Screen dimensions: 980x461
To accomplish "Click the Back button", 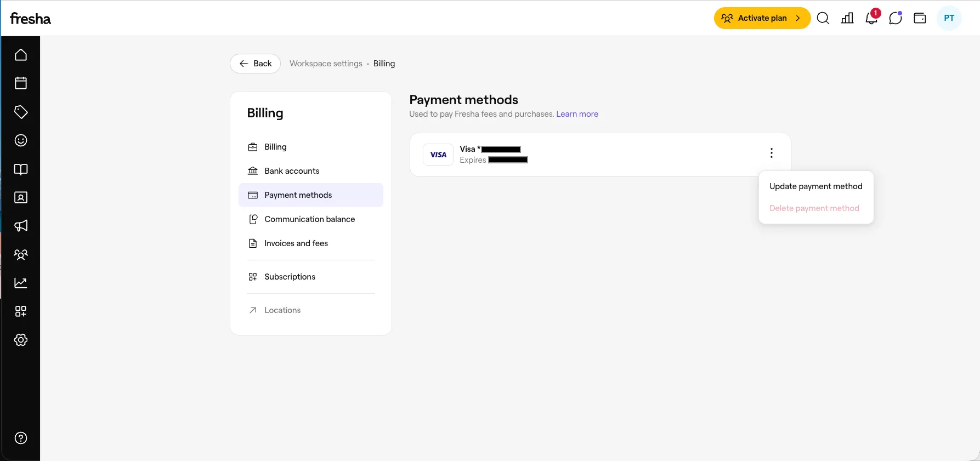I will [256, 64].
